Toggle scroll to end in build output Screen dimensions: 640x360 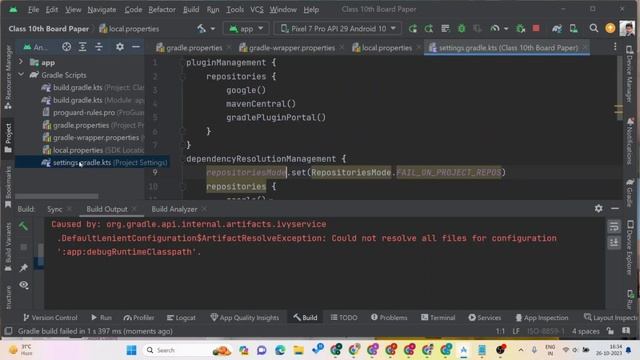613,243
